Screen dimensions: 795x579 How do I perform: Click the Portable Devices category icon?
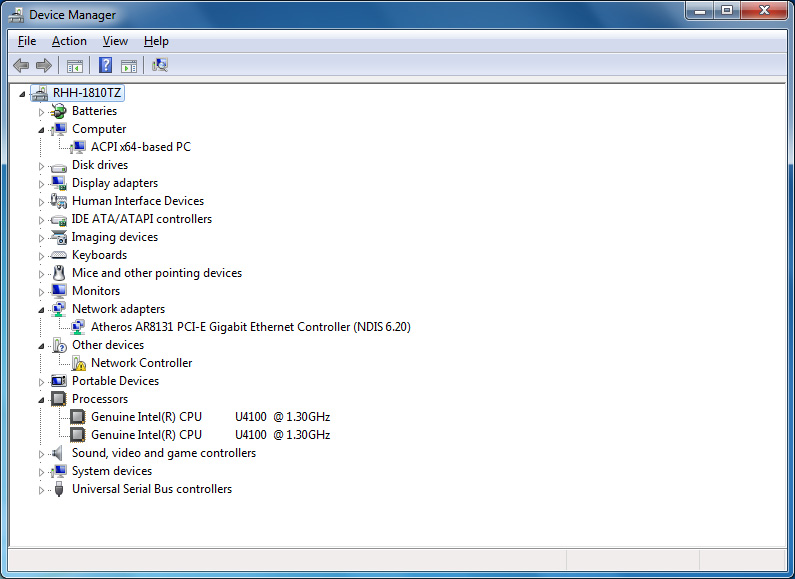(x=59, y=381)
